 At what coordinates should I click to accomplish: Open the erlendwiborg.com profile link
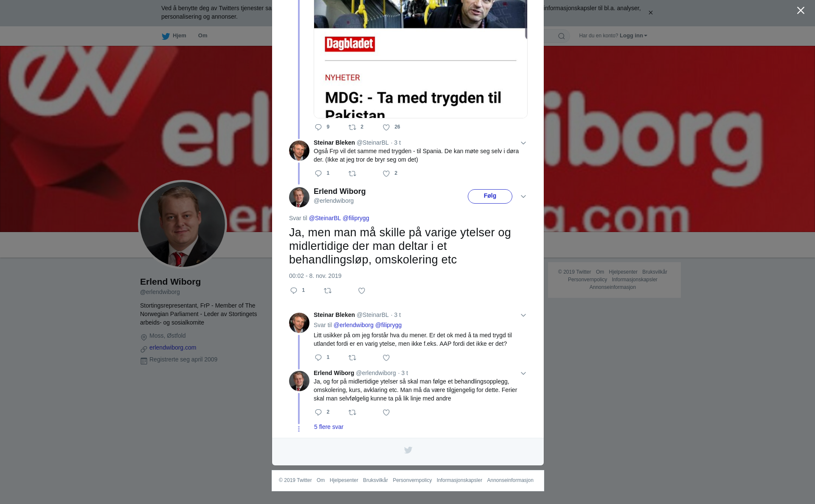(x=173, y=347)
